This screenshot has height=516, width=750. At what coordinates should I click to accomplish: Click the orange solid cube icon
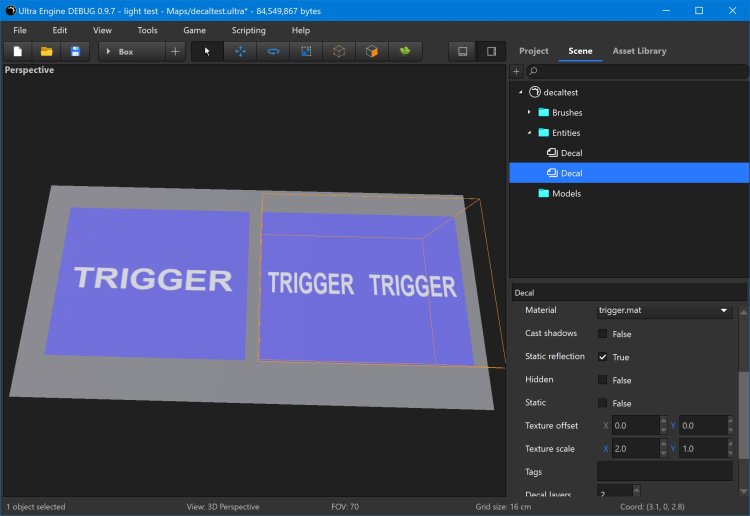(x=372, y=51)
